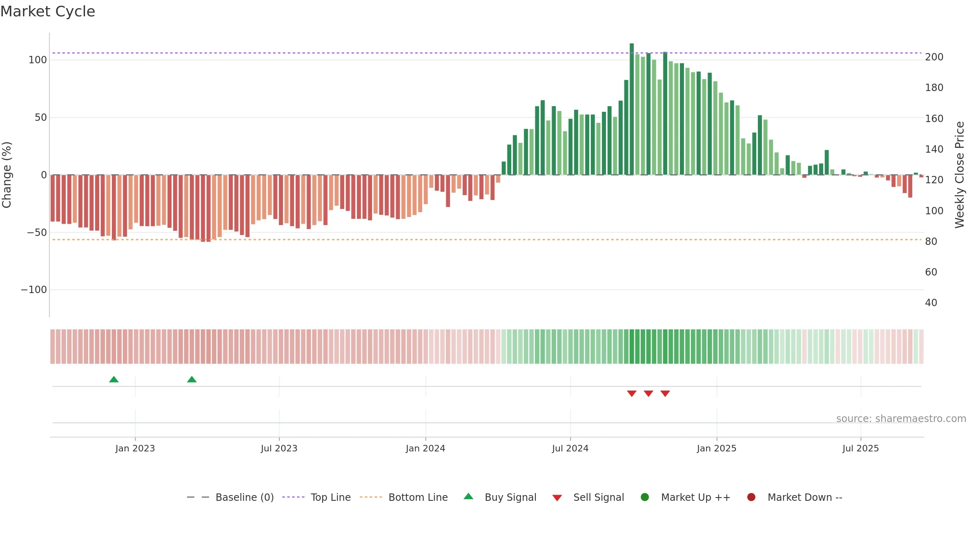Click the red Sell Signal legend triangle
980x551 pixels.
tap(557, 498)
